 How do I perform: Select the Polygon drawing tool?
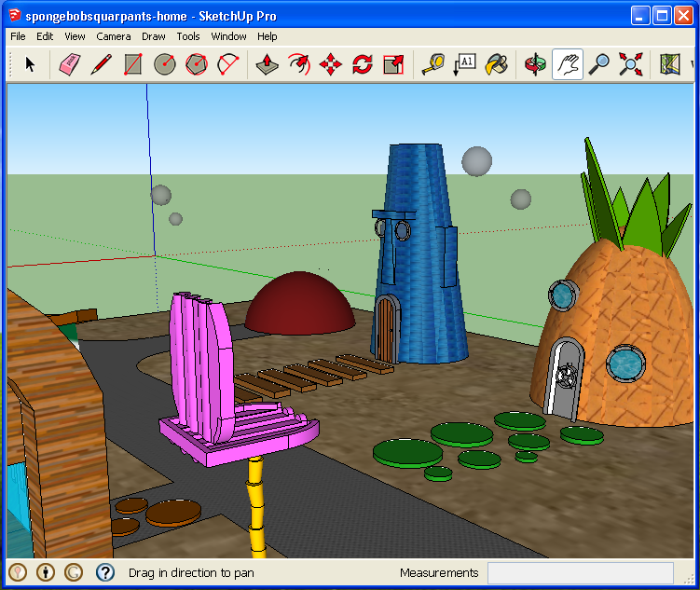pyautogui.click(x=197, y=64)
